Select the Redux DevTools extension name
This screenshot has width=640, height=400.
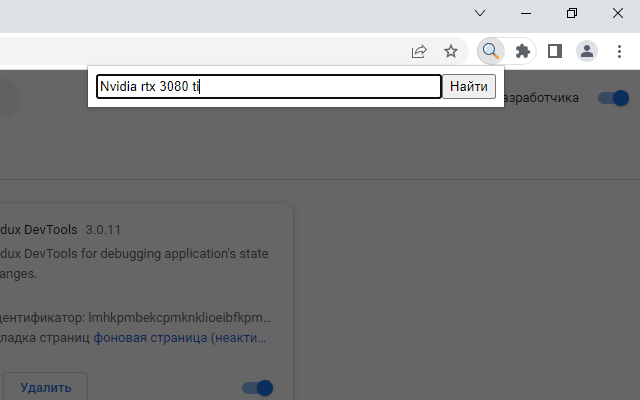pyautogui.click(x=39, y=230)
